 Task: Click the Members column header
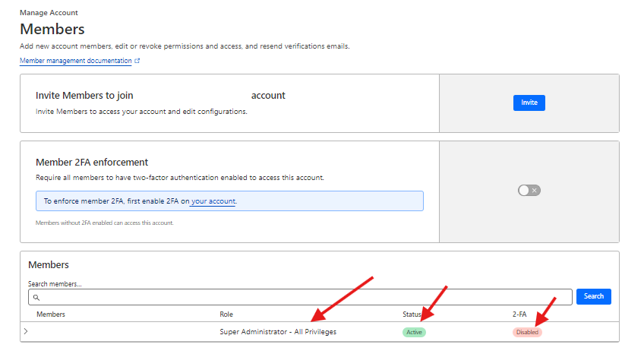click(x=51, y=314)
